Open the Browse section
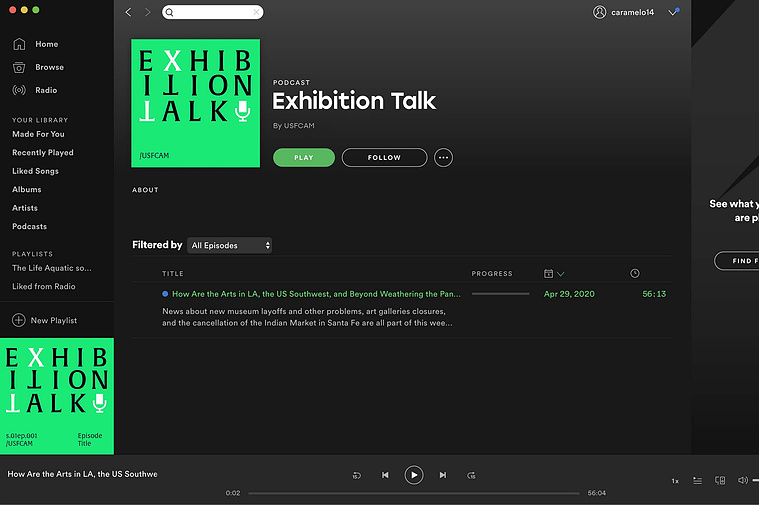This screenshot has height=505, width=759. pos(38,67)
